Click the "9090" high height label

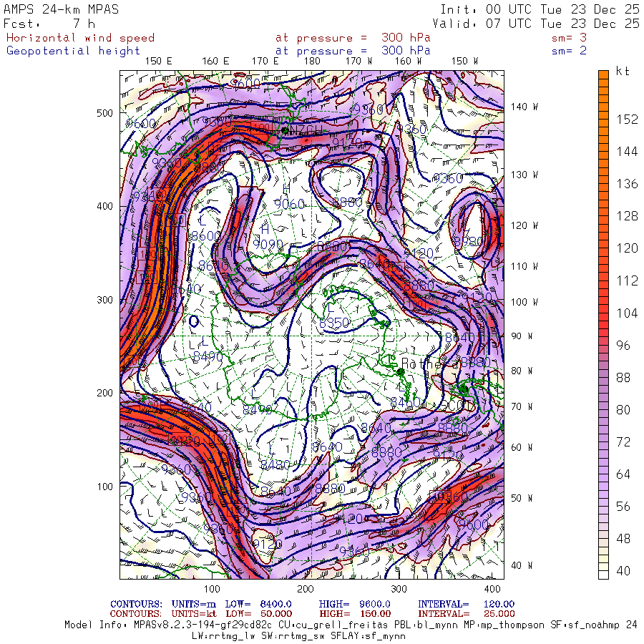(x=268, y=245)
